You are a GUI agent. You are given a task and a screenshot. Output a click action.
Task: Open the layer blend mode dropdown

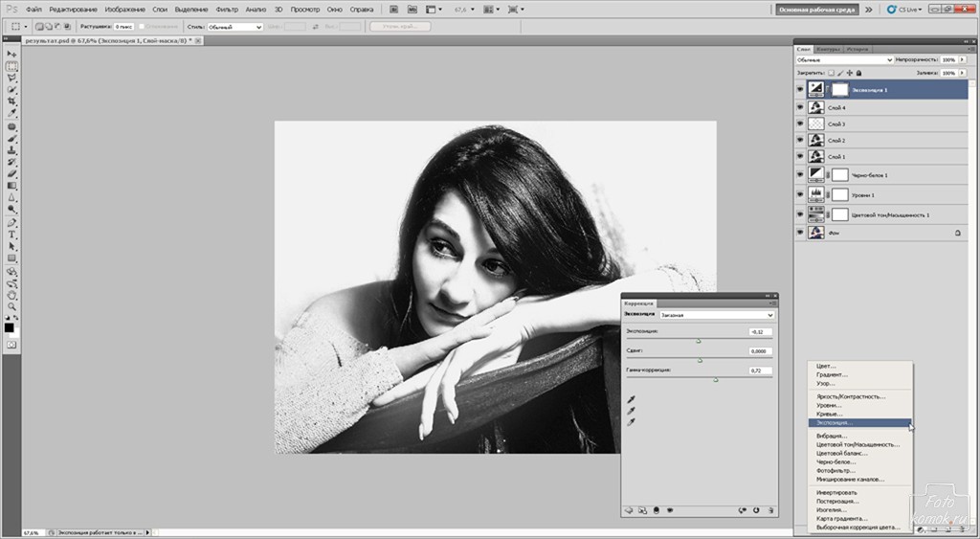(845, 59)
